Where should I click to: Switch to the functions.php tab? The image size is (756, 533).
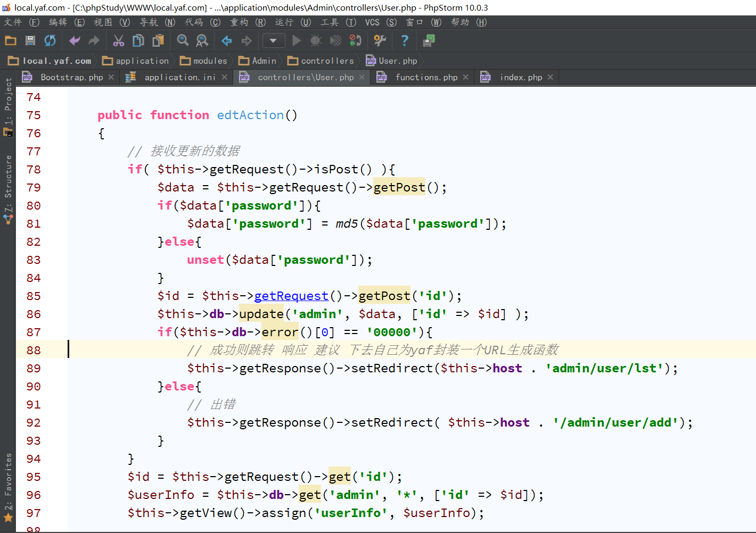point(426,78)
